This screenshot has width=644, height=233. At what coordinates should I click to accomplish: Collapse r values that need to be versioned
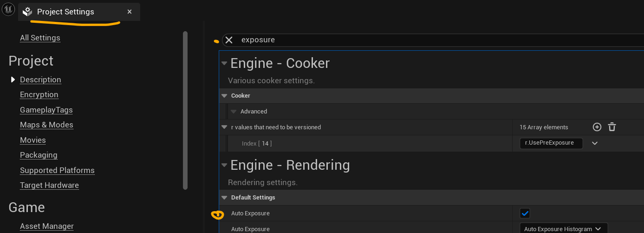click(x=224, y=127)
